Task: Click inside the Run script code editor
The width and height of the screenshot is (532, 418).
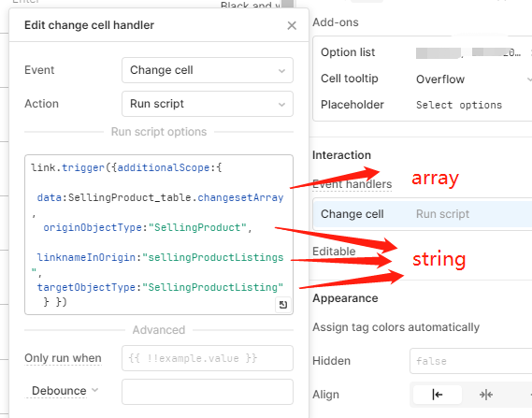Action: pyautogui.click(x=159, y=235)
